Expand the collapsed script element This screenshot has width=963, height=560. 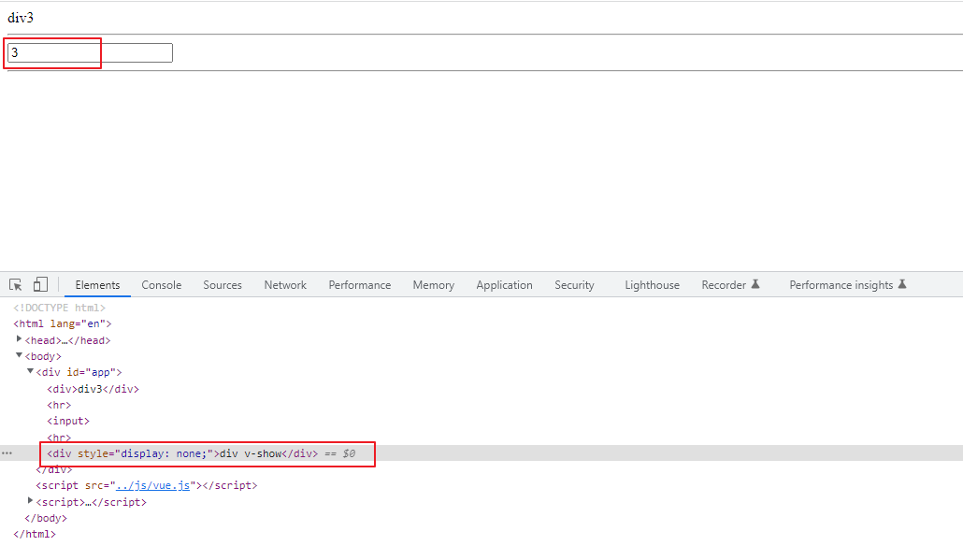[x=30, y=501]
